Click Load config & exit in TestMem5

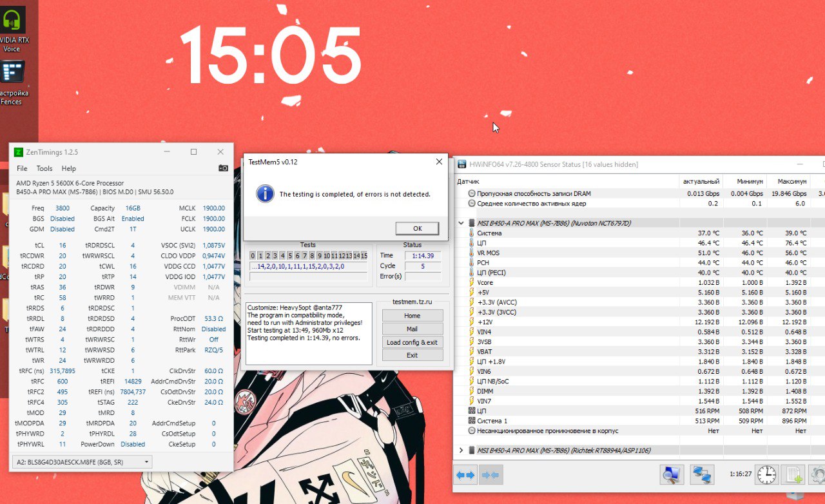412,342
